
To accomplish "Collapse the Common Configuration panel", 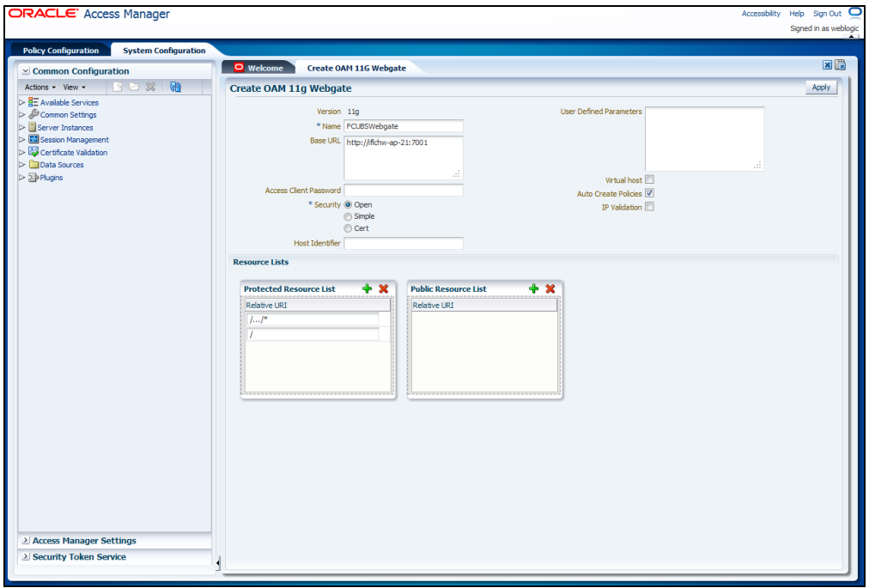I will [26, 71].
